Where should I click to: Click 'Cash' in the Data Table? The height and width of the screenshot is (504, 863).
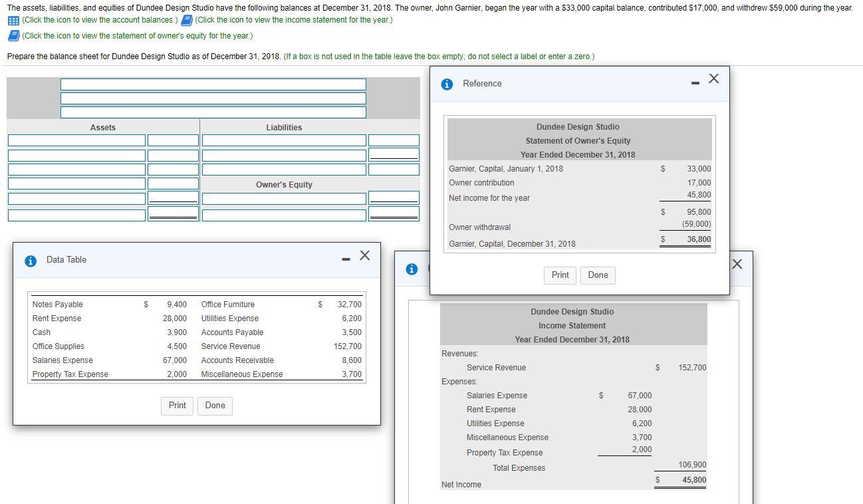coord(41,332)
